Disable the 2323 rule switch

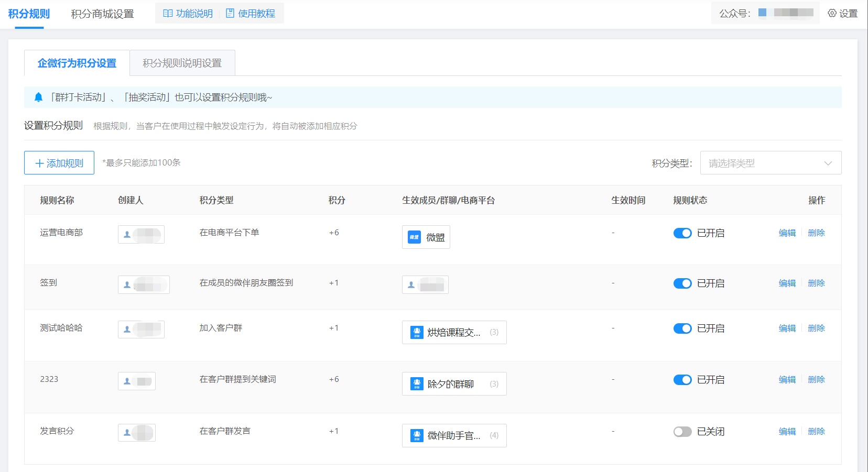tap(682, 380)
